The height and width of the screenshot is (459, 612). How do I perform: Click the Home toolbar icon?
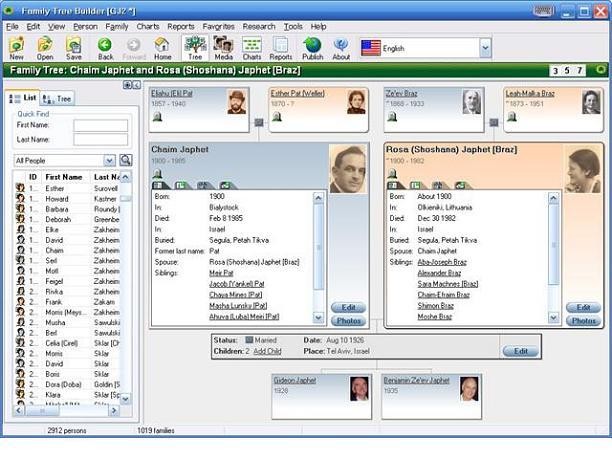pyautogui.click(x=162, y=48)
